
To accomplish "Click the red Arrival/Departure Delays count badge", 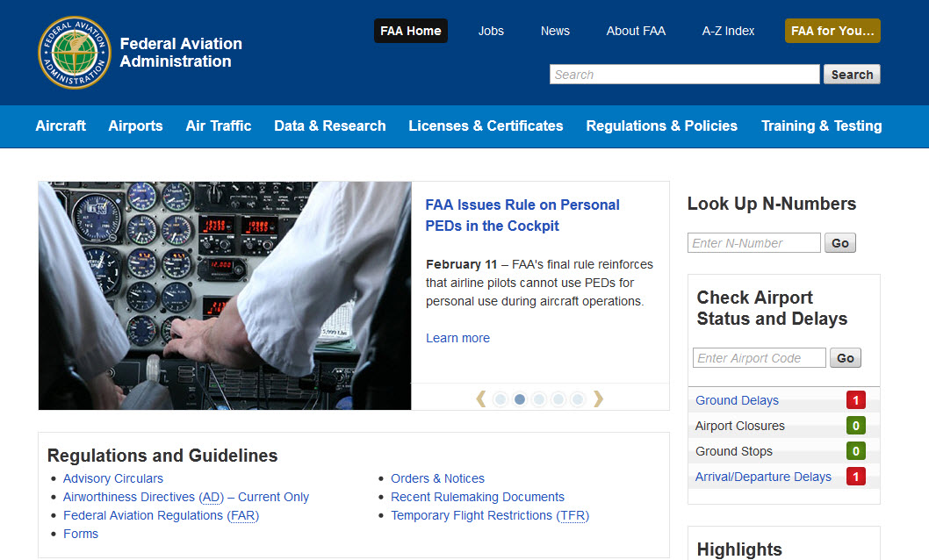I will [856, 477].
